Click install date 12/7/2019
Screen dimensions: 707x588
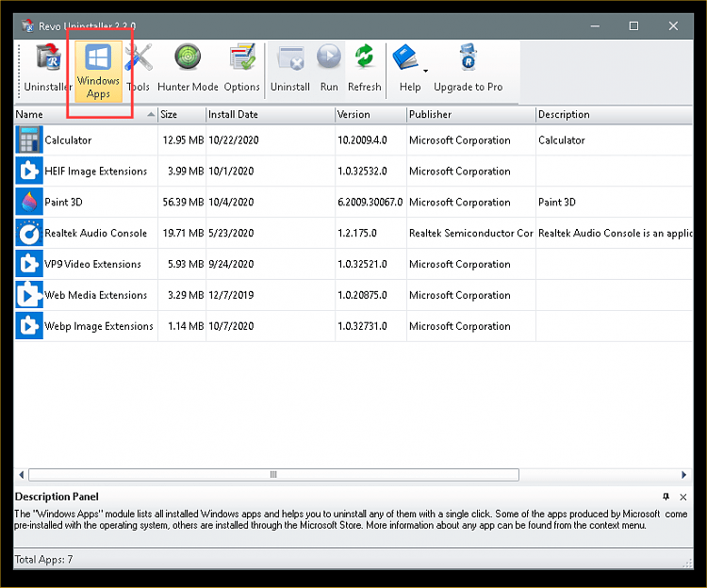click(231, 295)
